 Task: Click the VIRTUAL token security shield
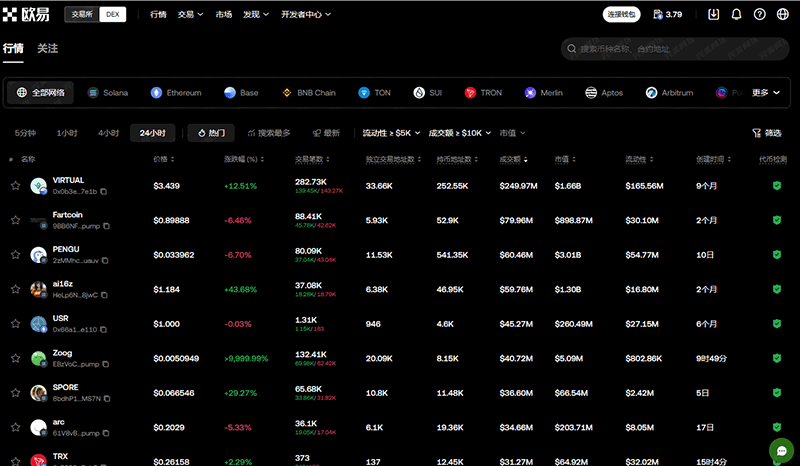click(777, 186)
